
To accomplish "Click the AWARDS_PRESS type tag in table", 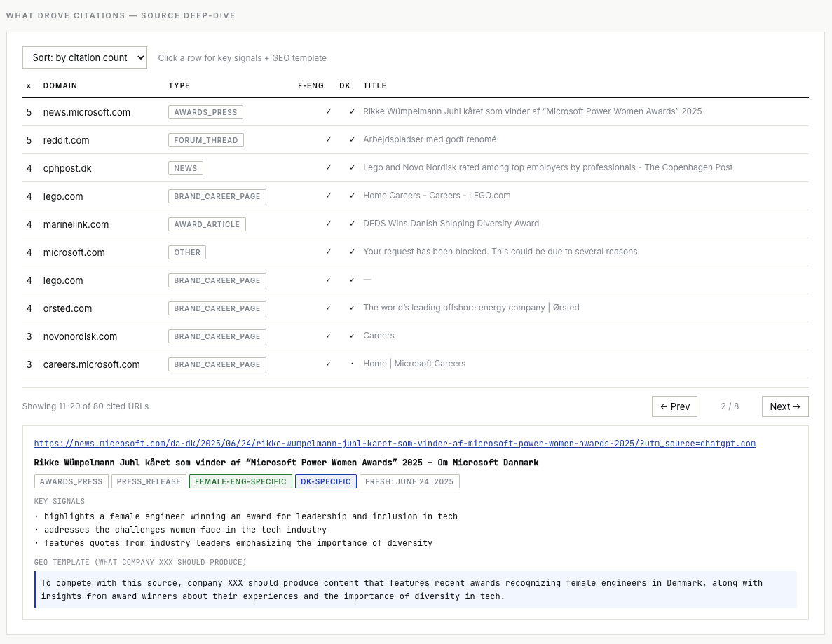I will (206, 112).
